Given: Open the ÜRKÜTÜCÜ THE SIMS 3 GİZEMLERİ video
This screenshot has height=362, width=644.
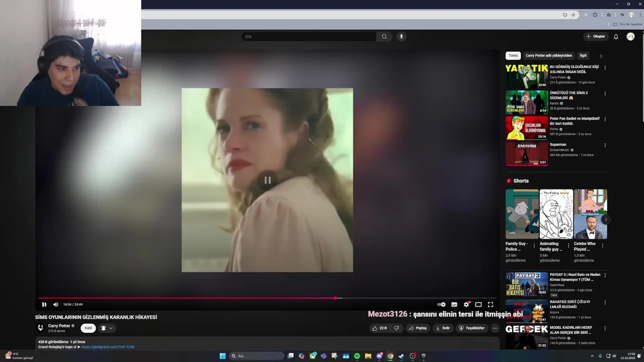Looking at the screenshot, I should [526, 102].
